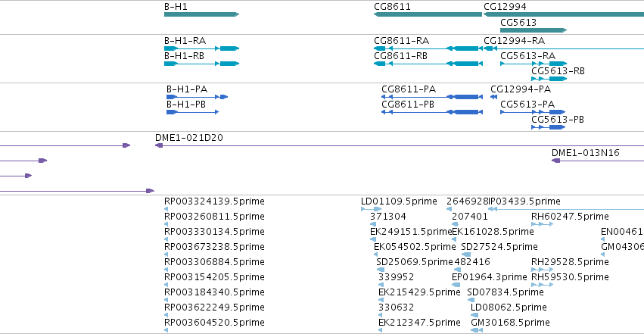Click the RH60247.5prime EST glyph
The width and height of the screenshot is (644, 334).
542,224
